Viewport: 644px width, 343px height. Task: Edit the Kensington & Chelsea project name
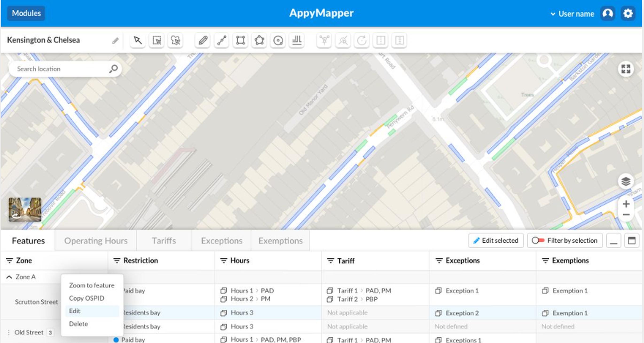[x=115, y=40]
